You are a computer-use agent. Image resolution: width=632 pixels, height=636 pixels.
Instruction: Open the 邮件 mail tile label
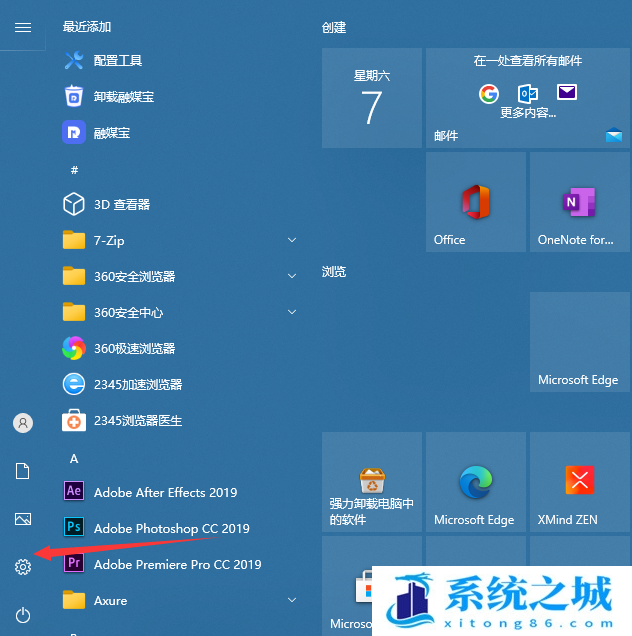tap(446, 136)
